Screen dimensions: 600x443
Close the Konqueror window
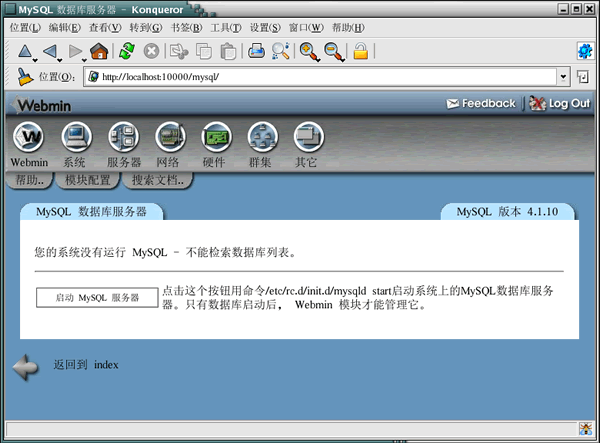(589, 9)
